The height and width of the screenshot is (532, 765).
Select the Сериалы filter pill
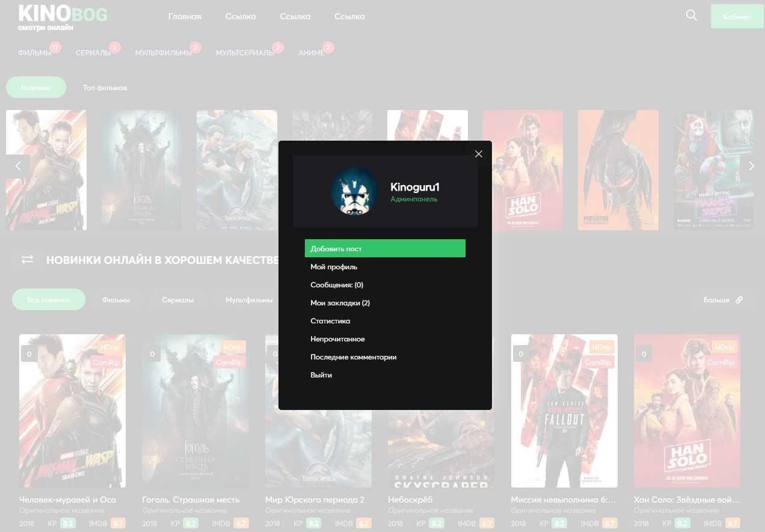177,299
